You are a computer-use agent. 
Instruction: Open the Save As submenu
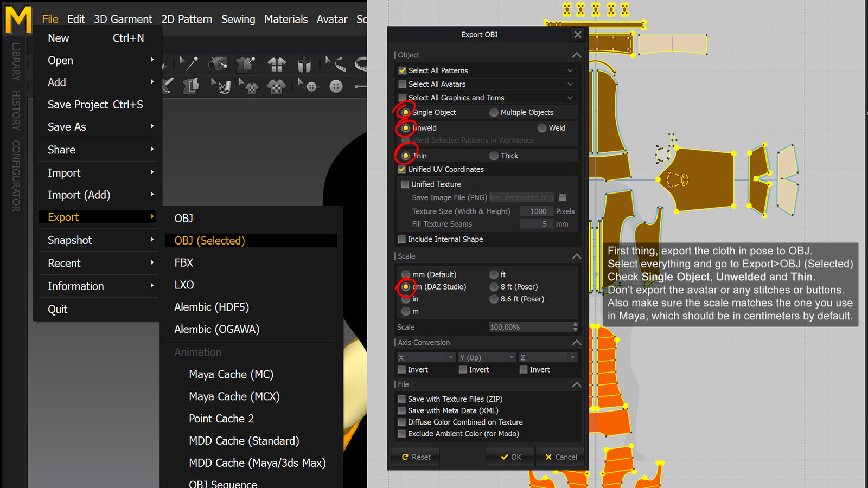tap(98, 127)
